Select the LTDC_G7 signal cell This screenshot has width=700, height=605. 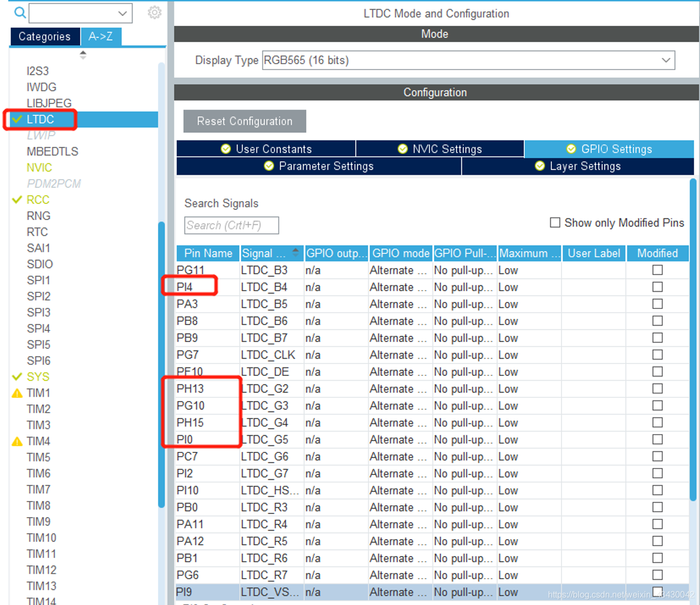click(272, 473)
